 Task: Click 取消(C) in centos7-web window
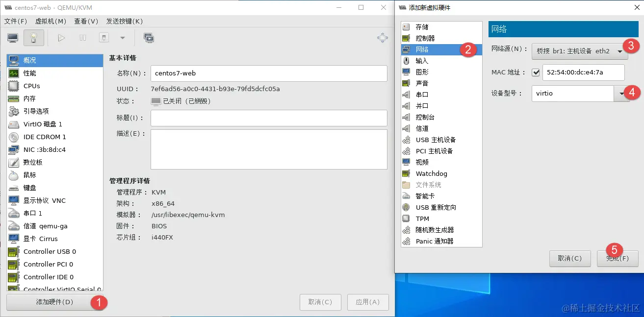click(320, 302)
